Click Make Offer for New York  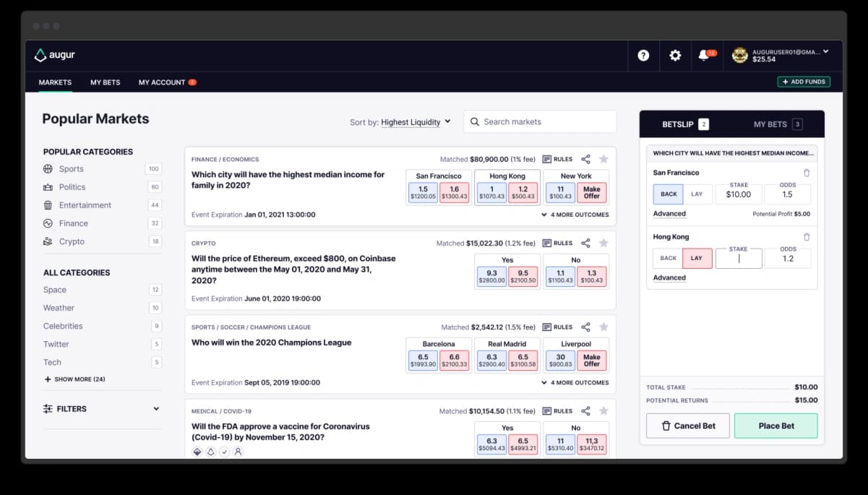click(592, 192)
